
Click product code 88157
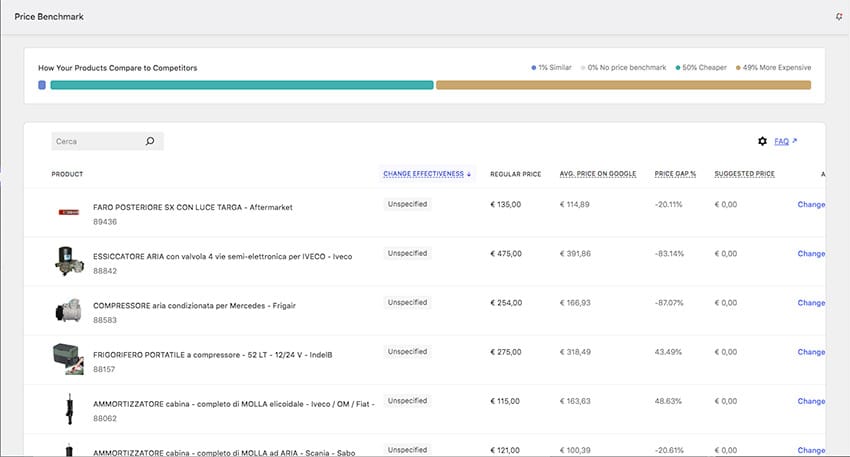(104, 369)
